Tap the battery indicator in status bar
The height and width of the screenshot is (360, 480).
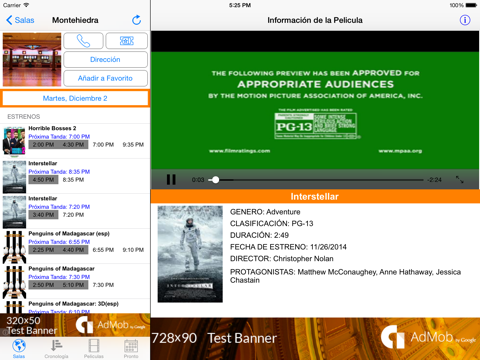472,5
